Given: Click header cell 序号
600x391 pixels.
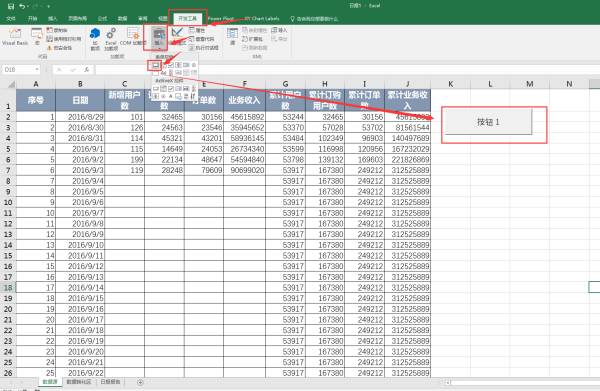Looking at the screenshot, I should pyautogui.click(x=36, y=100).
